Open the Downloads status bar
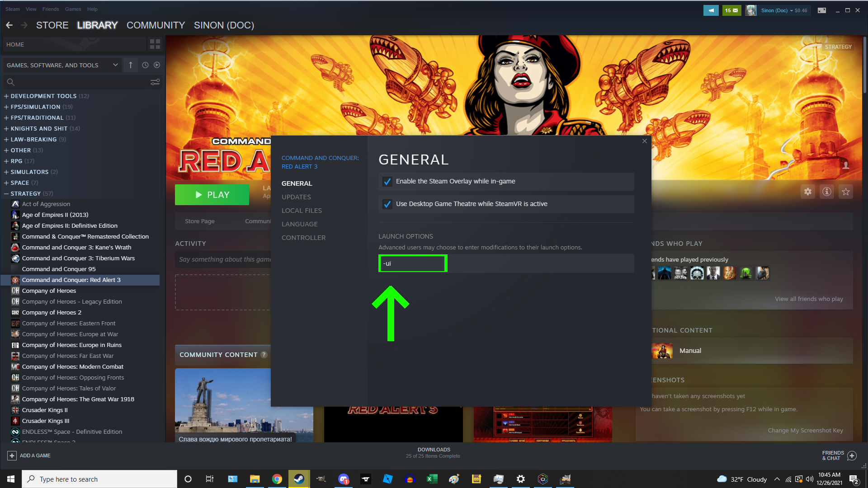Screen dimensions: 868x488 pyautogui.click(x=434, y=453)
